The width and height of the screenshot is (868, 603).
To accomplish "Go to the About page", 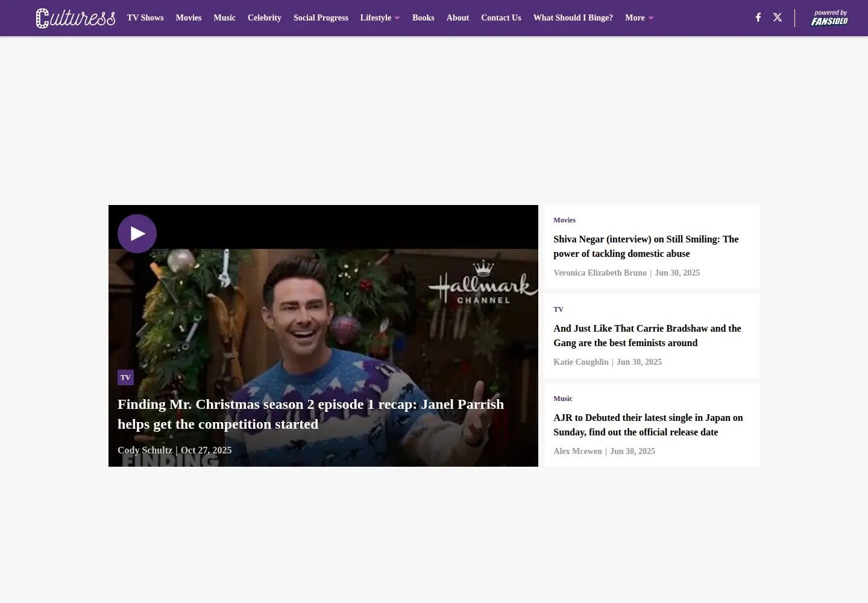I will point(458,18).
